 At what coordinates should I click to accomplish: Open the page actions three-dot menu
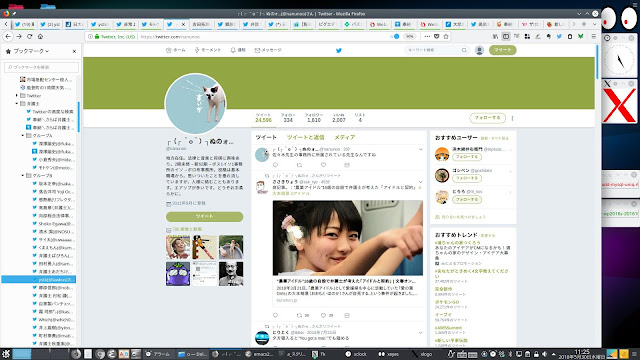427,36
